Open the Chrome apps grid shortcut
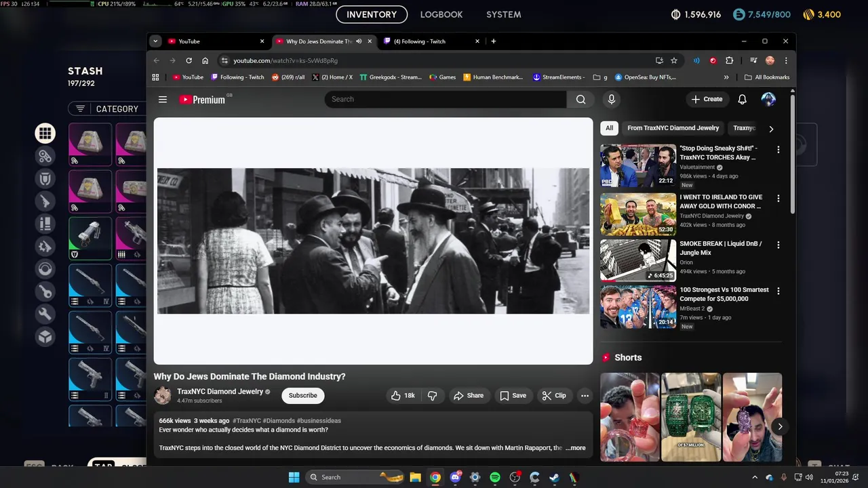Screen dimensions: 868x488 pyautogui.click(x=155, y=77)
